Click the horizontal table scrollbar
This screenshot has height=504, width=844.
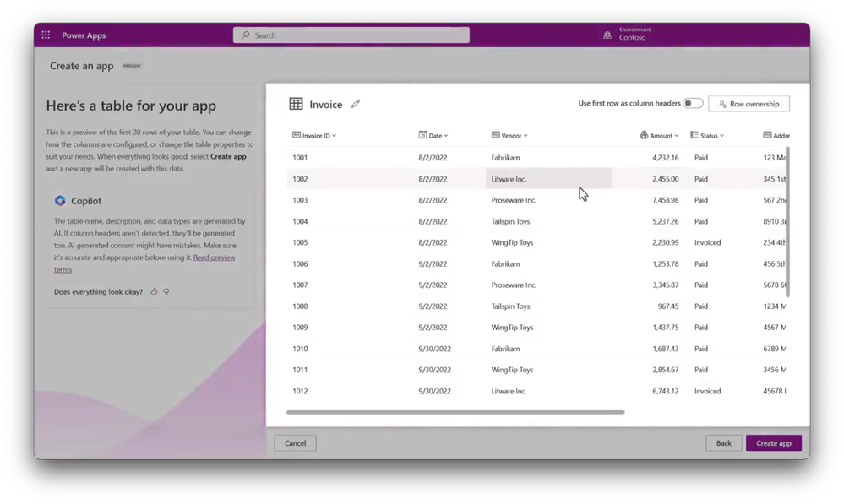(455, 412)
